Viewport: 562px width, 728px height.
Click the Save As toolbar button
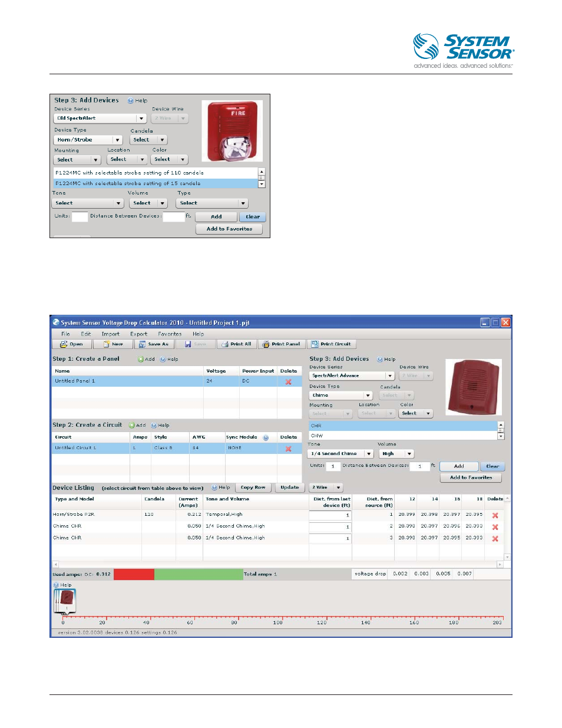pyautogui.click(x=154, y=344)
